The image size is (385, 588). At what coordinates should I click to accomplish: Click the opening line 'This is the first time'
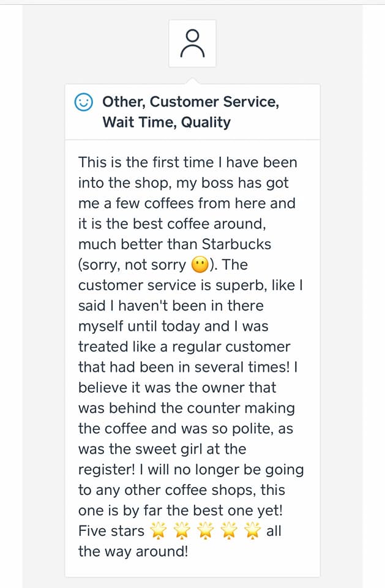click(x=146, y=162)
